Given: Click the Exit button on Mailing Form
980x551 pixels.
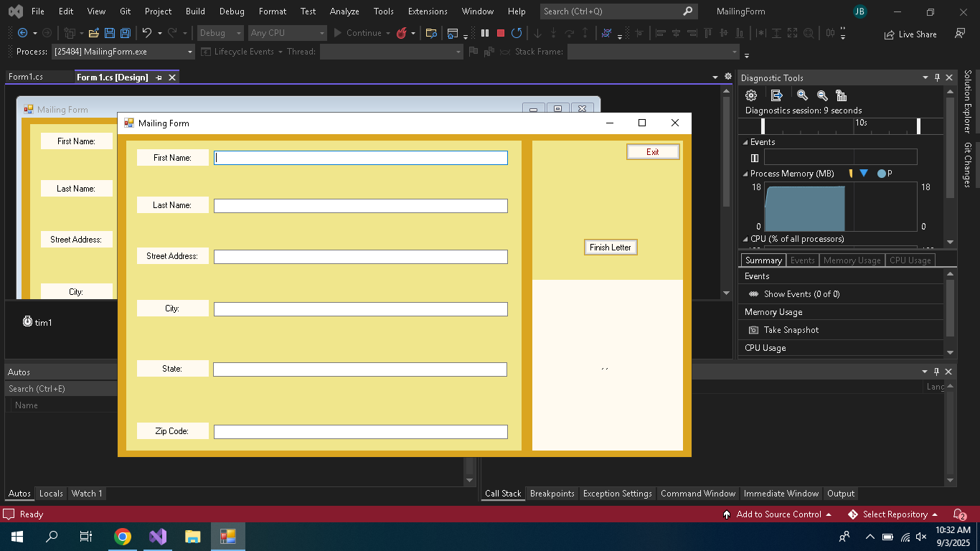Looking at the screenshot, I should [652, 152].
